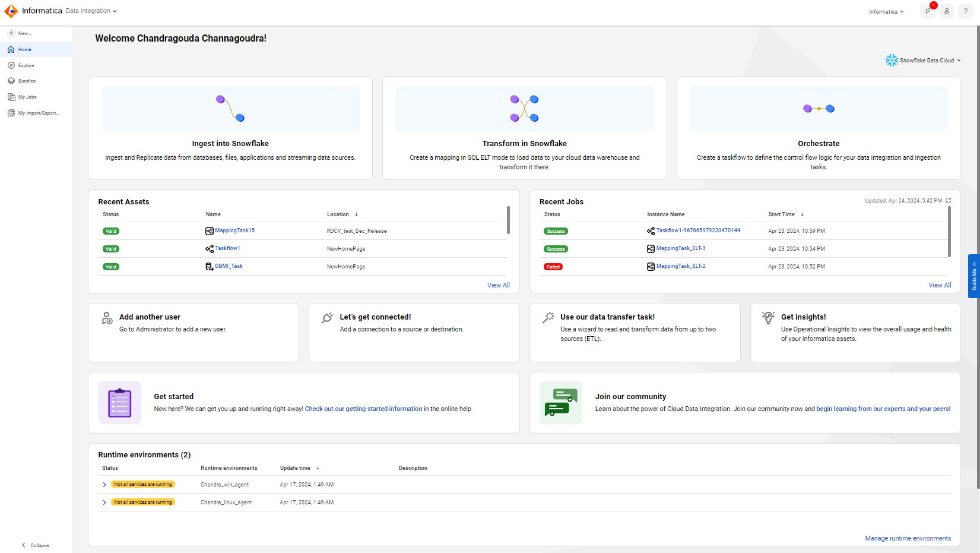Go to Home in the sidebar
980x553 pixels.
[36, 49]
